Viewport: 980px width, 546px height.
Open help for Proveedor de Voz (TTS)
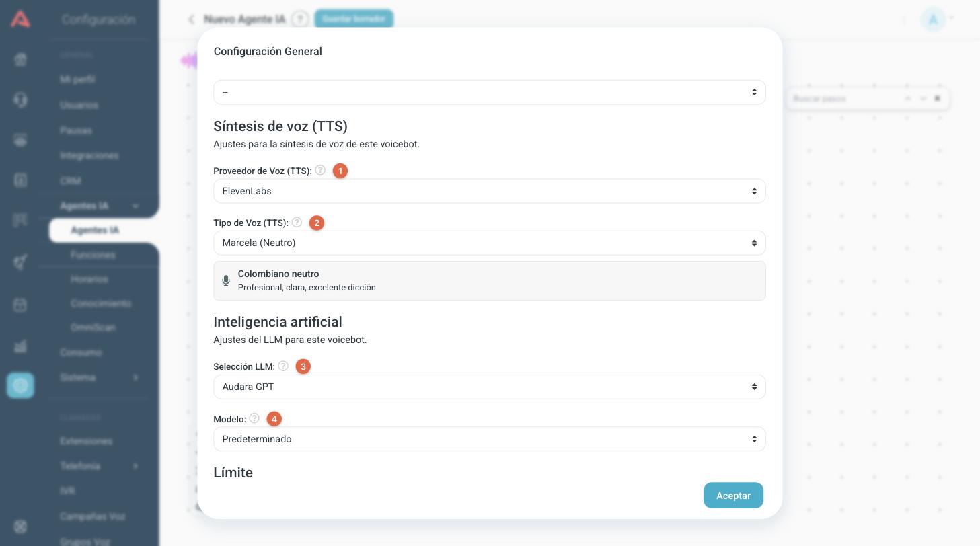320,170
